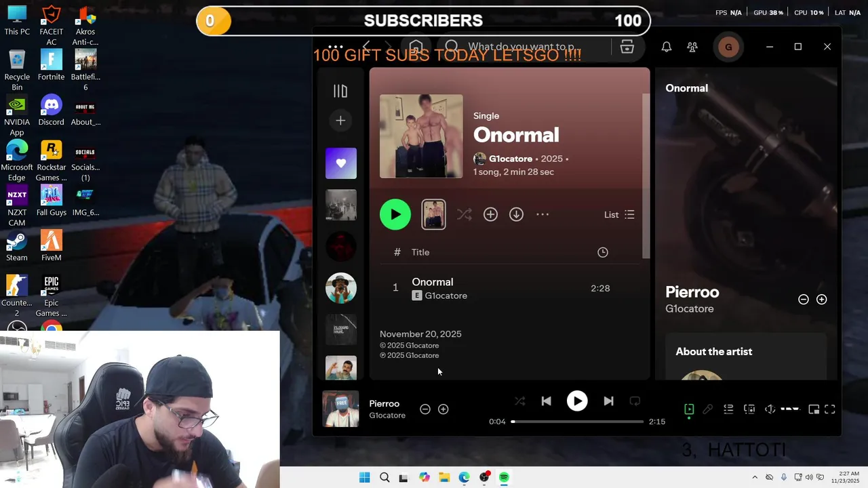Open the Onormal header in Now Playing panel

pos(687,88)
